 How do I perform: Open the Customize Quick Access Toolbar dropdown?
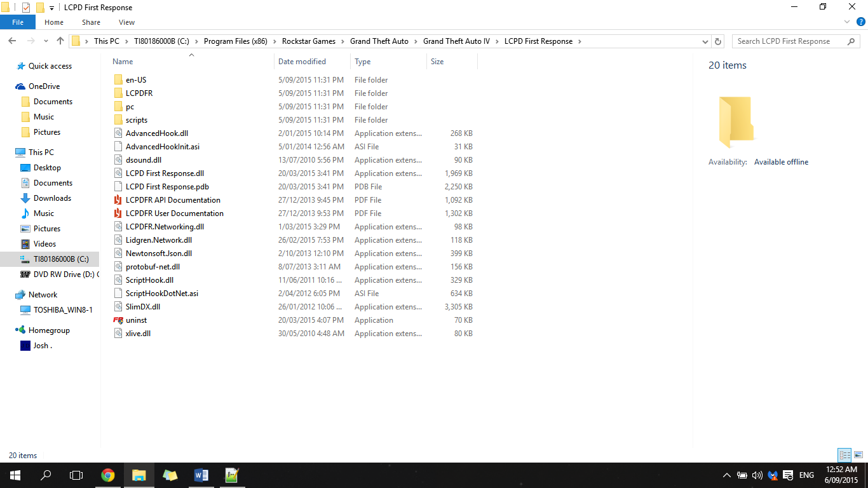pos(52,8)
